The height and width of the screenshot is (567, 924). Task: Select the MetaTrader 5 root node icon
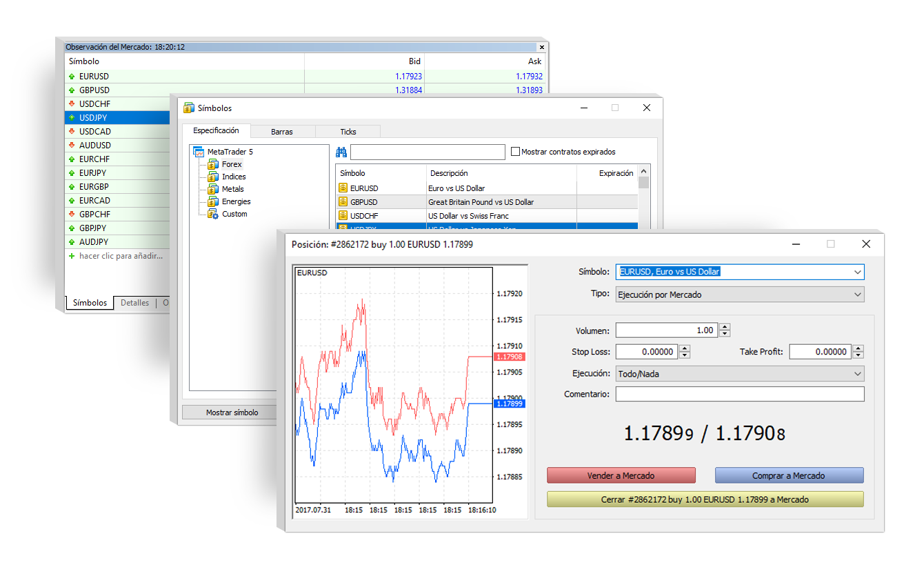201,152
